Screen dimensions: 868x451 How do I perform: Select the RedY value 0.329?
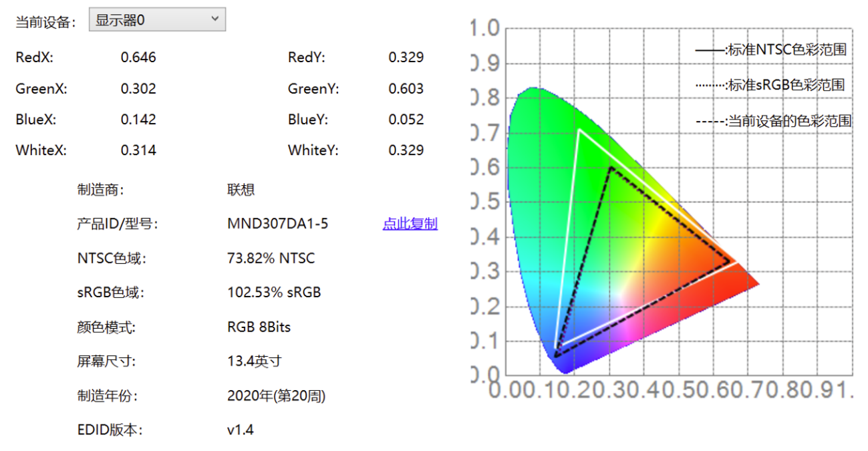406,57
